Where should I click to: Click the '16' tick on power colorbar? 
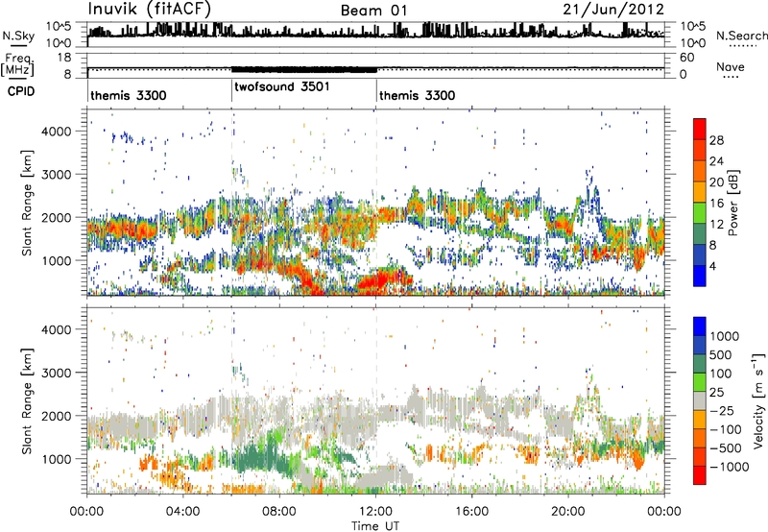point(716,204)
